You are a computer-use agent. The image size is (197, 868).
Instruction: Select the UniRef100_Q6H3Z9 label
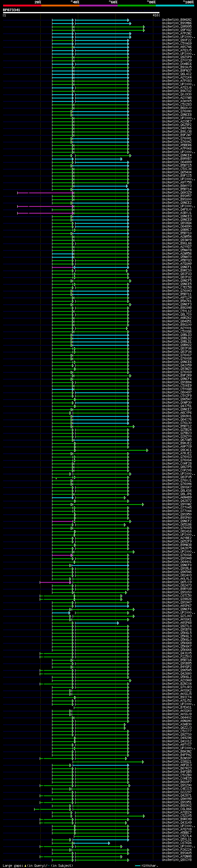[177, 193]
